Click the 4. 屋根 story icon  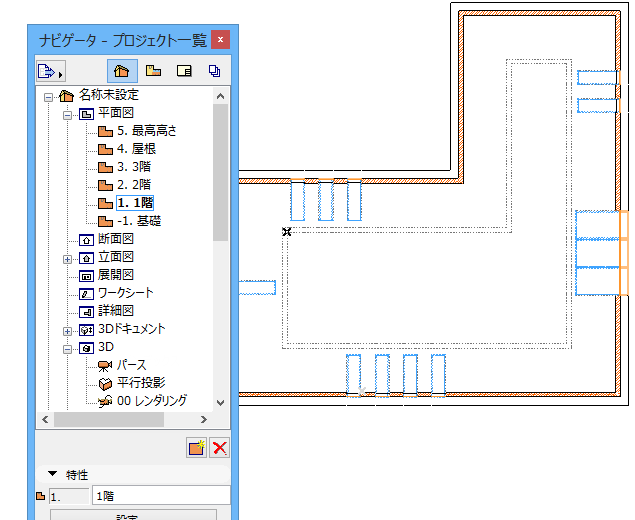(105, 149)
